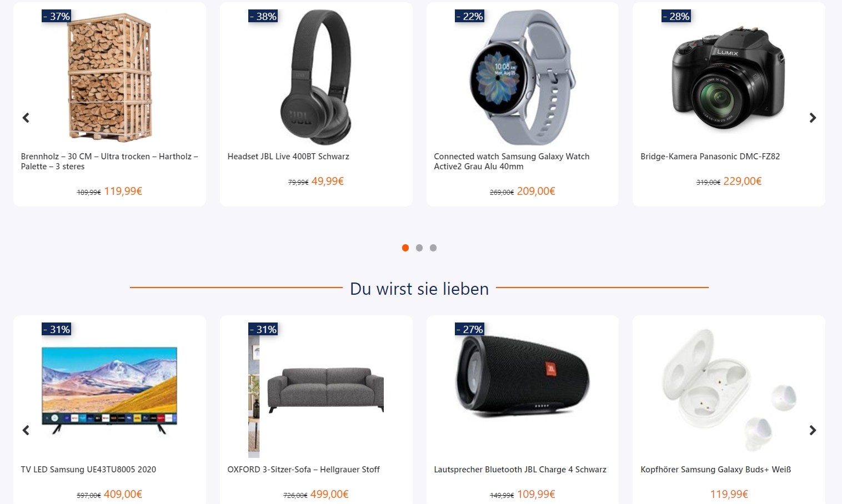Click the -37% discount badge on firewood

coord(57,16)
